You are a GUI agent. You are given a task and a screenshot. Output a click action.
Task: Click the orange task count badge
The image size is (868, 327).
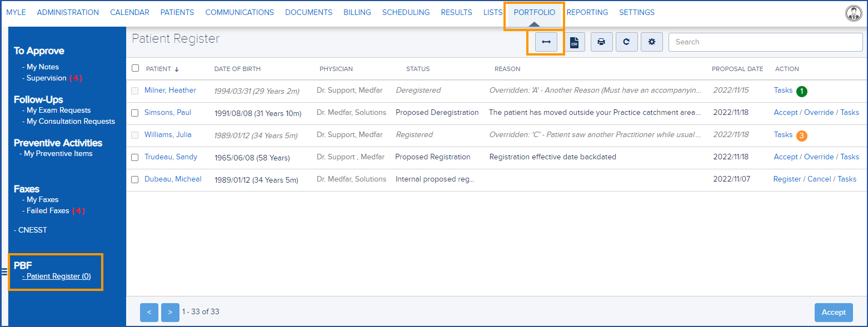pyautogui.click(x=801, y=135)
